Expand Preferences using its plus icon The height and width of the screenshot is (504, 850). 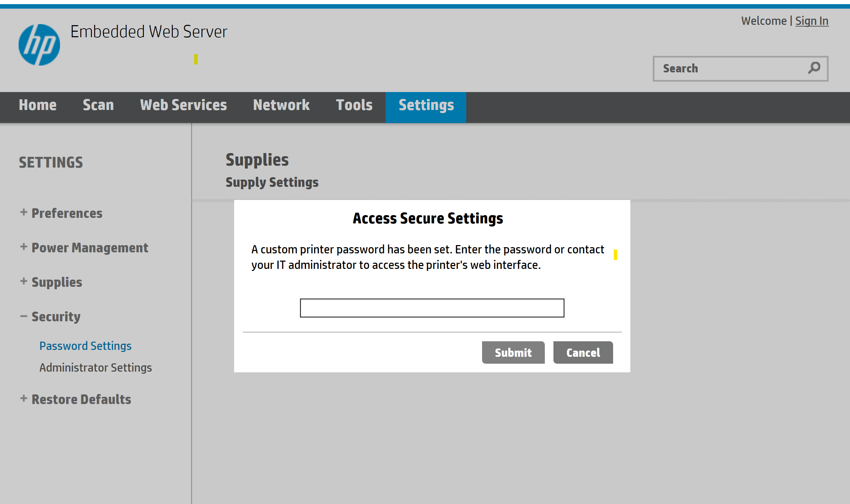pos(23,212)
